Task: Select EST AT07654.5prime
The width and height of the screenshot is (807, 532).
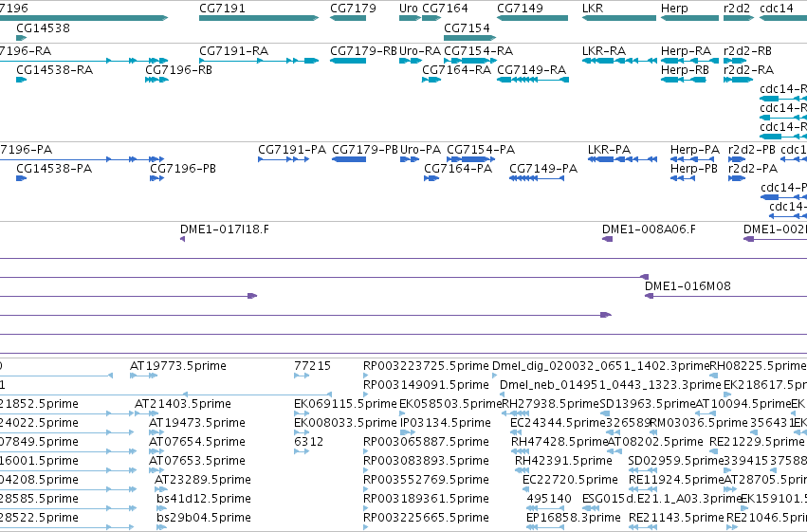Action: coord(156,451)
